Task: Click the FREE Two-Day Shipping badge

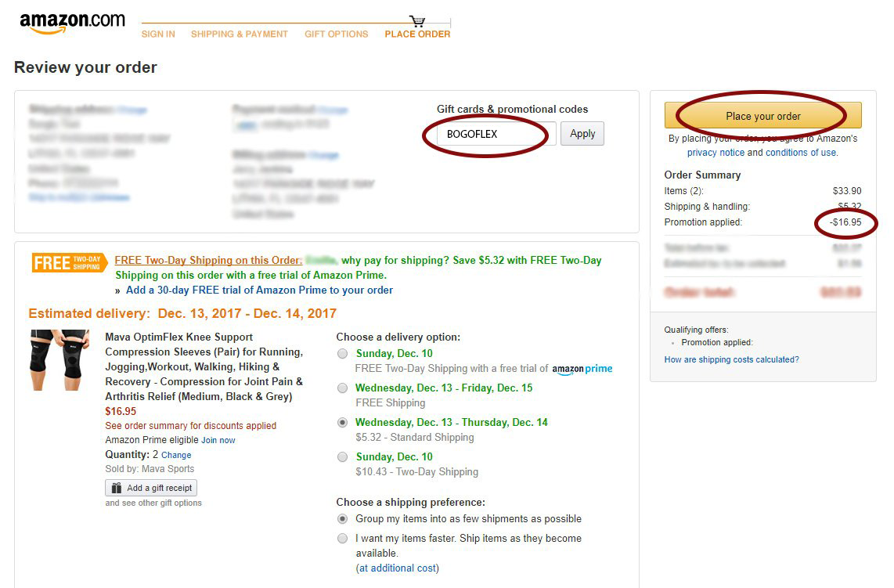Action: click(70, 263)
